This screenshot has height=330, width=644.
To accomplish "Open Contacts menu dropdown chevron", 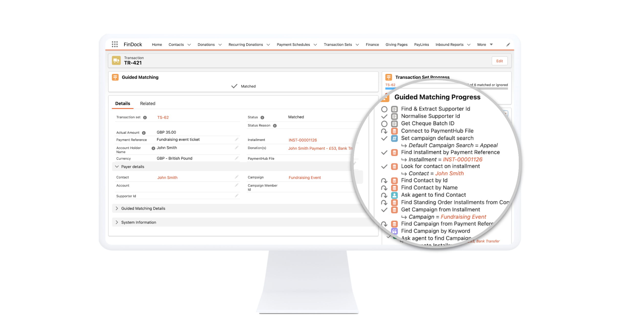I will click(189, 45).
